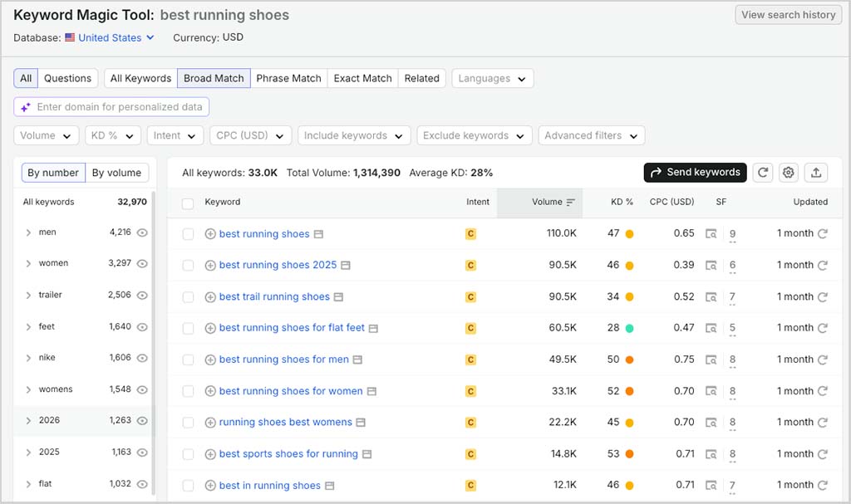
Task: Click the Volume column header
Action: (x=539, y=203)
